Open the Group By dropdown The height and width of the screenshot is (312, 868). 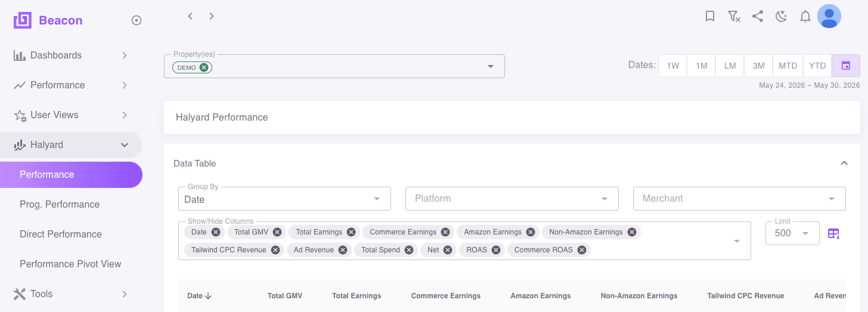[x=284, y=199]
